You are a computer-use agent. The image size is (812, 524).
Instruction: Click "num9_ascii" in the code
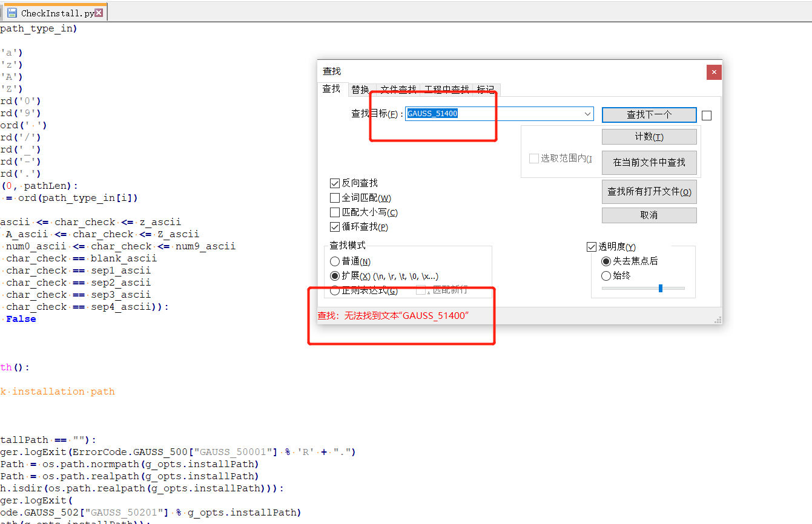(205, 246)
